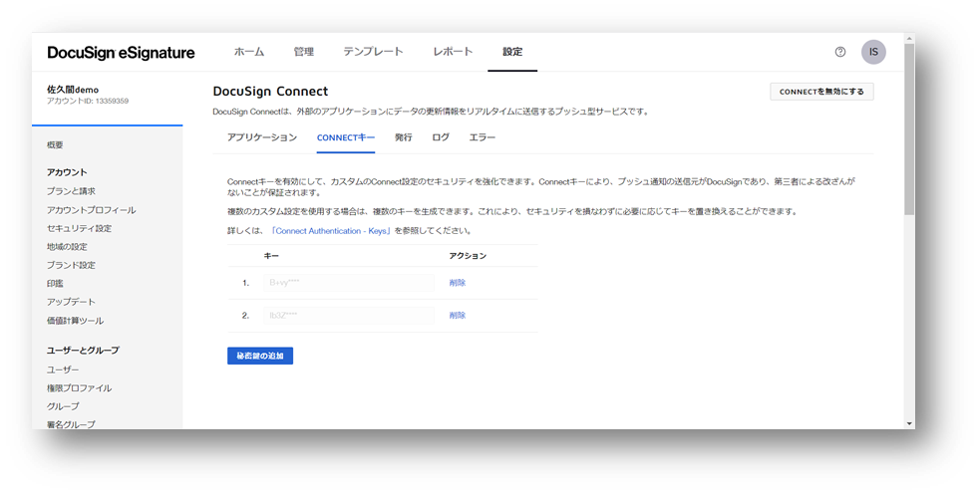Open the レポート menu
Image resolution: width=980 pixels, height=494 pixels.
click(x=454, y=52)
